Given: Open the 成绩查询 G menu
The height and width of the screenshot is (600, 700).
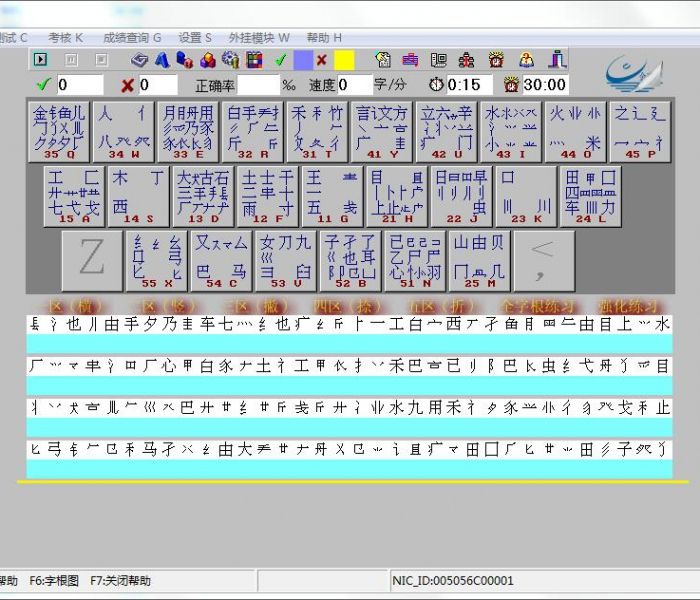Looking at the screenshot, I should (132, 38).
